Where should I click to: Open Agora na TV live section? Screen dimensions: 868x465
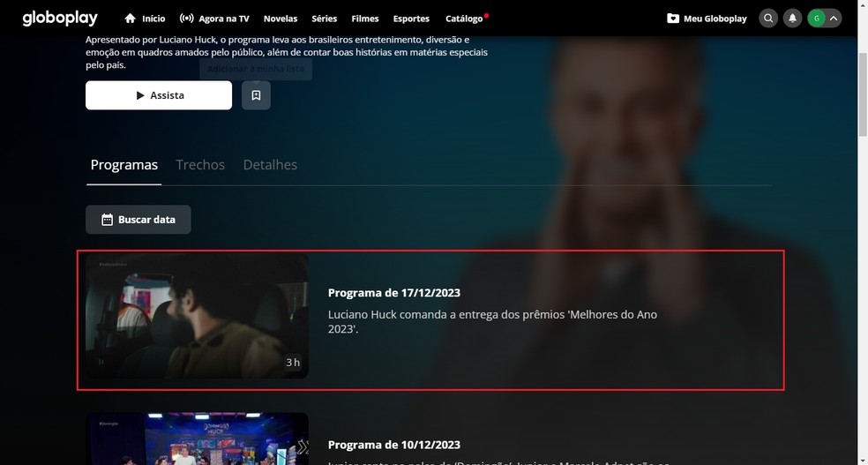pyautogui.click(x=224, y=19)
